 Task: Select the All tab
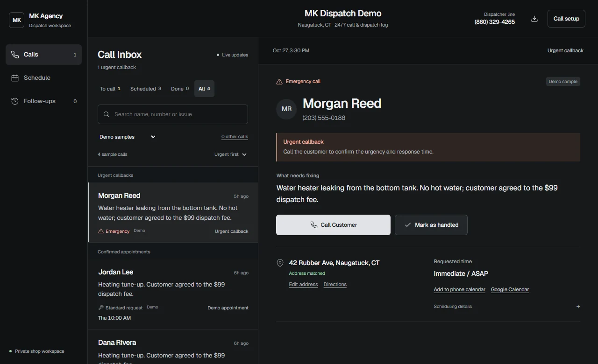click(x=204, y=89)
